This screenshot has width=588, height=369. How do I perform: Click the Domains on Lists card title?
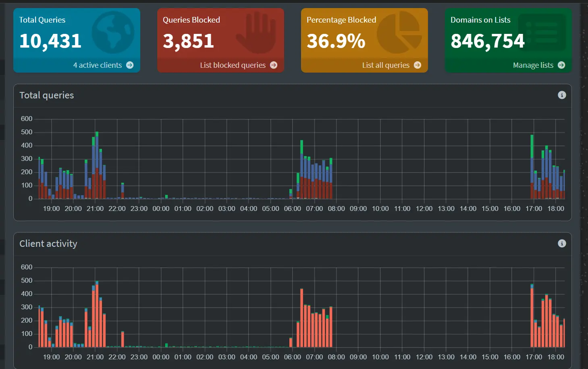(480, 20)
